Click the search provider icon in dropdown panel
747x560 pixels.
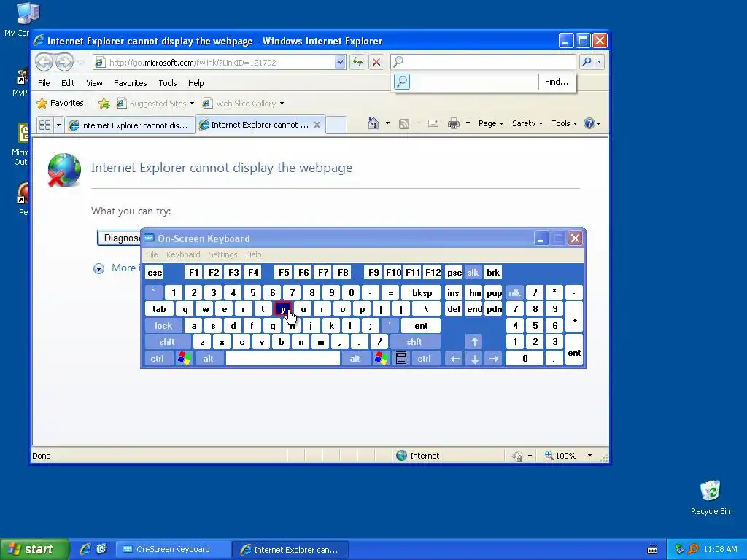point(402,82)
